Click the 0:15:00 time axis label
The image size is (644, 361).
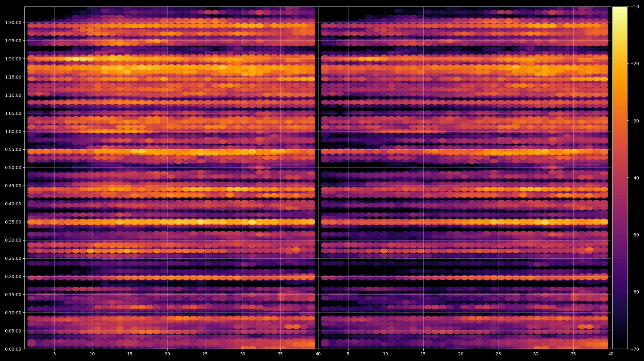coord(13,295)
